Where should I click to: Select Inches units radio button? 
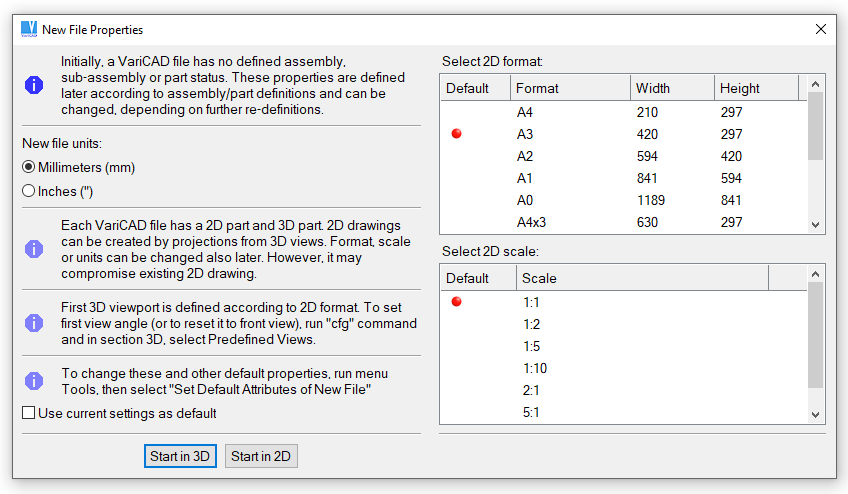coord(29,191)
